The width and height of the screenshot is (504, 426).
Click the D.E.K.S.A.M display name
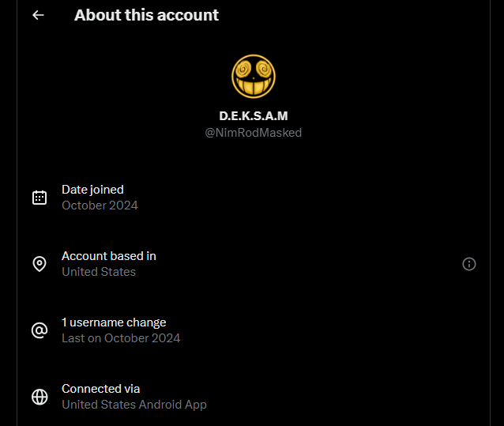(253, 116)
